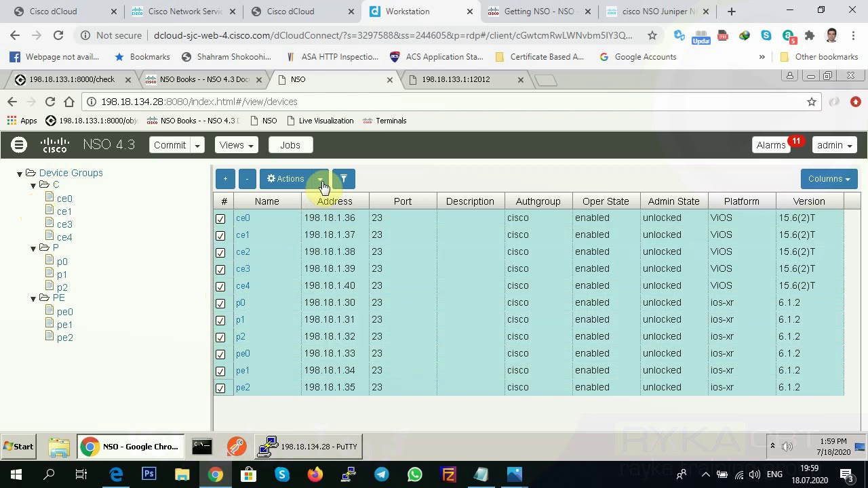Reload the inner NSO browser page
The width and height of the screenshot is (868, 488).
[x=50, y=102]
